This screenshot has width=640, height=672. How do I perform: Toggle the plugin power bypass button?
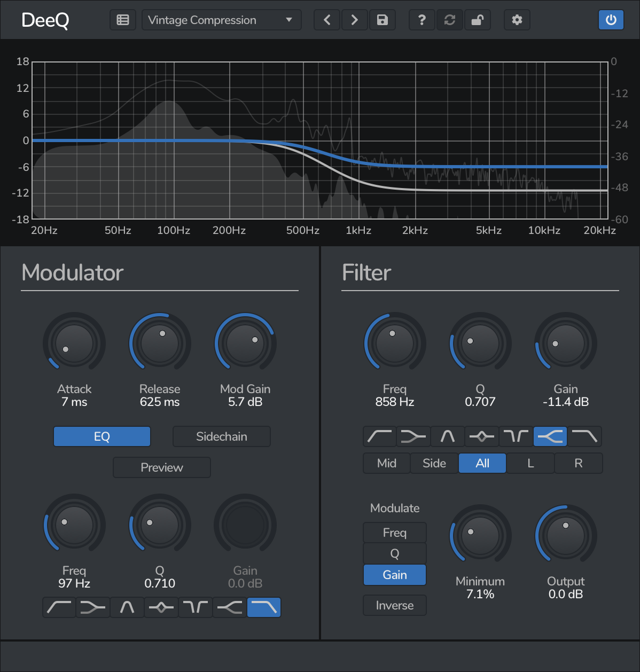(611, 20)
